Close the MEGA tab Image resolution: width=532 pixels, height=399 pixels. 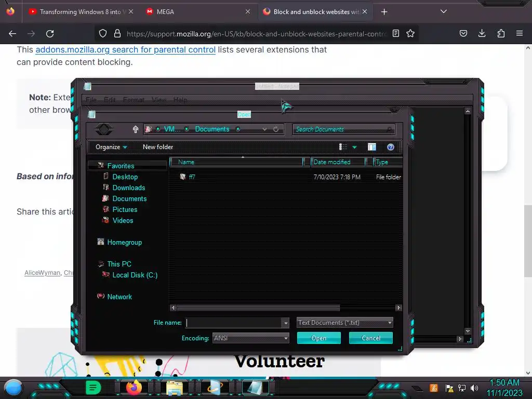[248, 12]
